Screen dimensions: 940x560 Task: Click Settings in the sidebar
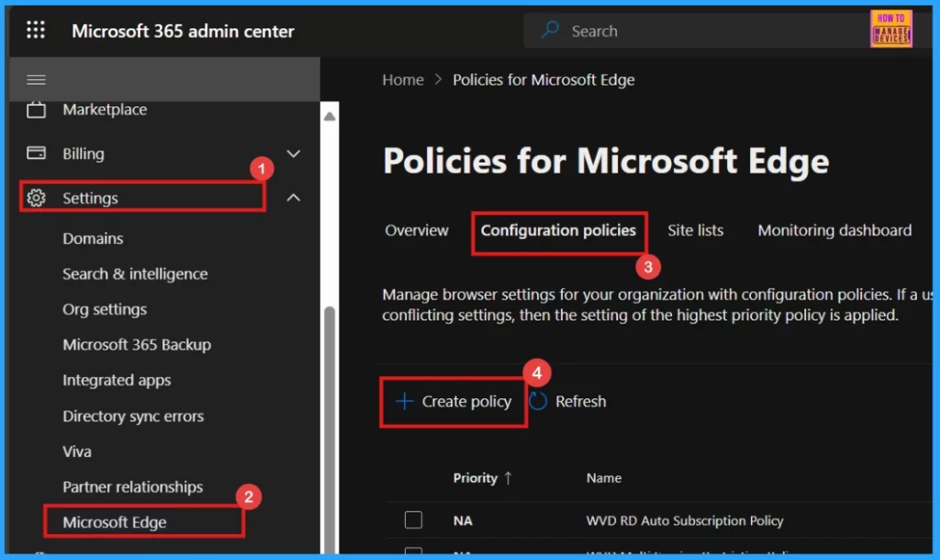pos(90,198)
